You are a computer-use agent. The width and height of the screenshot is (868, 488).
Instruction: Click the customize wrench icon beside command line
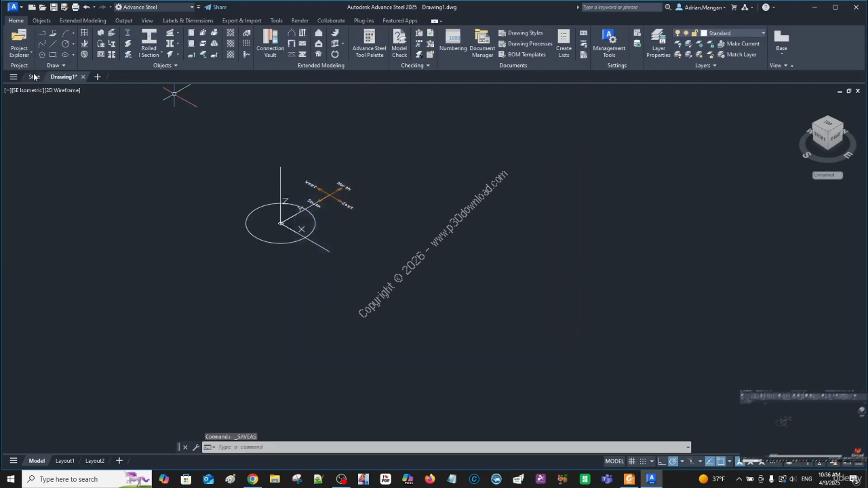click(x=196, y=447)
